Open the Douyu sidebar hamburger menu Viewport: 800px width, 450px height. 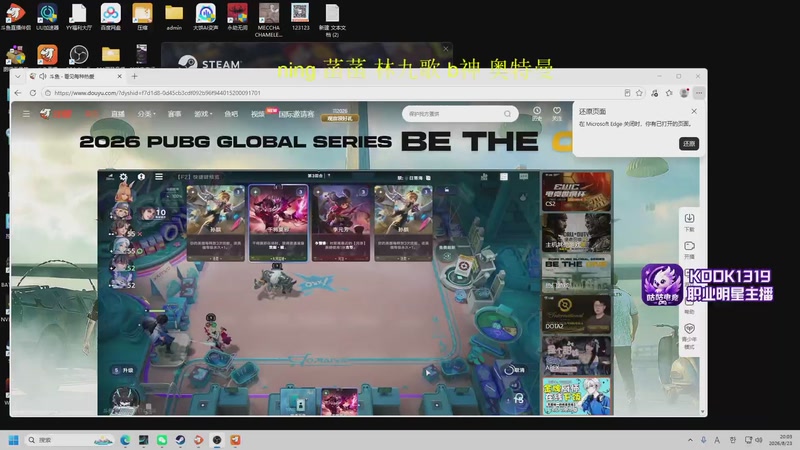click(x=26, y=114)
